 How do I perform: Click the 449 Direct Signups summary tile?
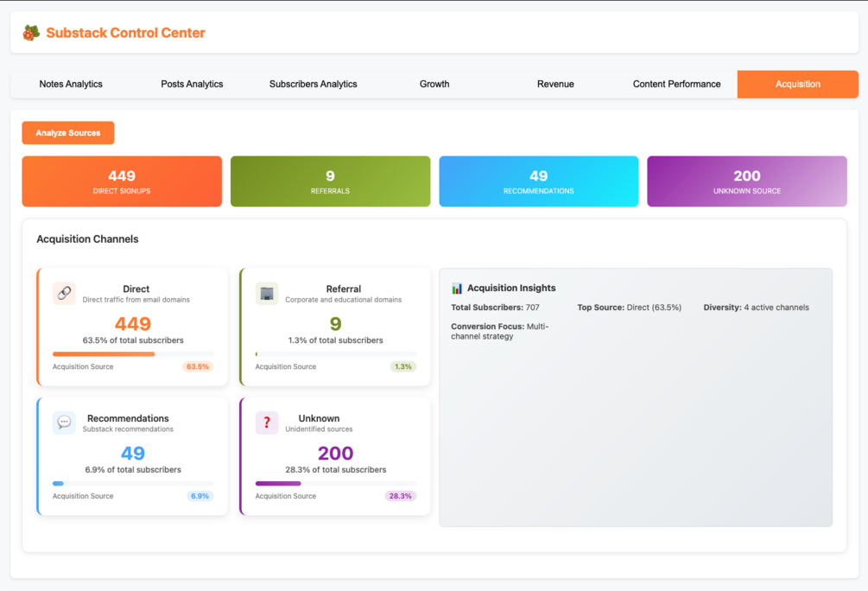pos(122,181)
